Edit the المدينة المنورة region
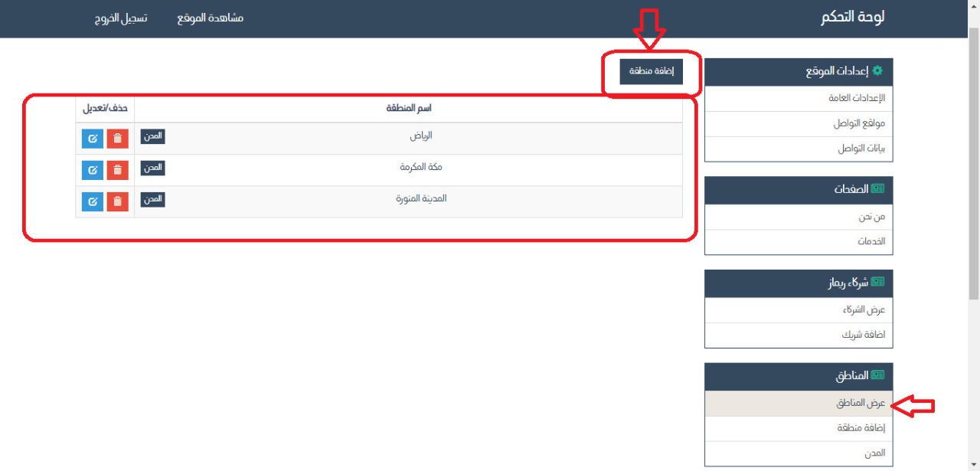Screen dimensions: 980x471 pyautogui.click(x=93, y=201)
